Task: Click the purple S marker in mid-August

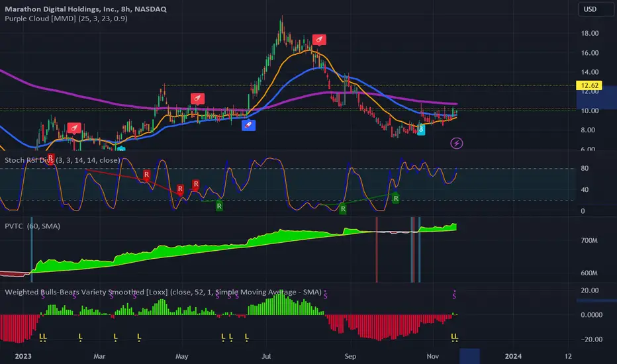Action: pyautogui.click(x=326, y=296)
